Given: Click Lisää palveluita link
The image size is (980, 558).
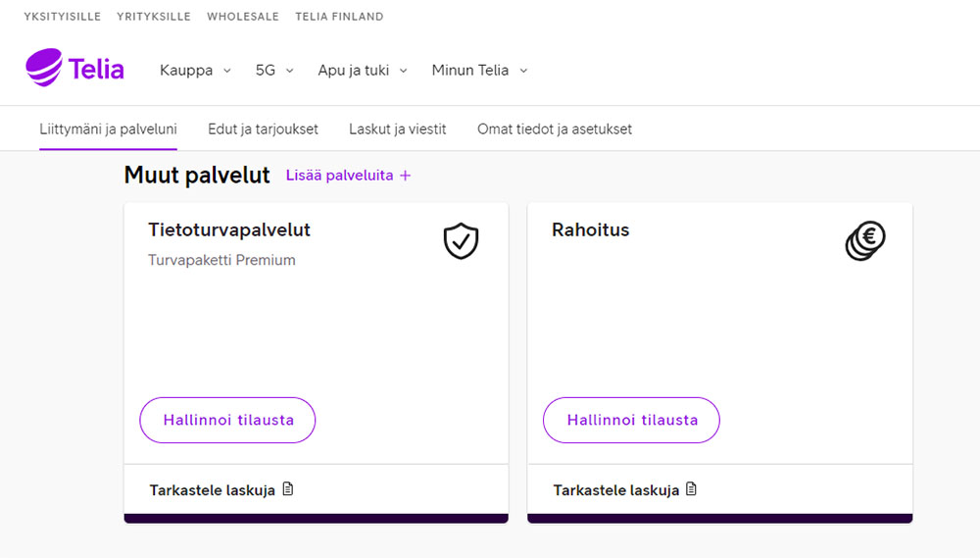Looking at the screenshot, I should click(x=348, y=176).
